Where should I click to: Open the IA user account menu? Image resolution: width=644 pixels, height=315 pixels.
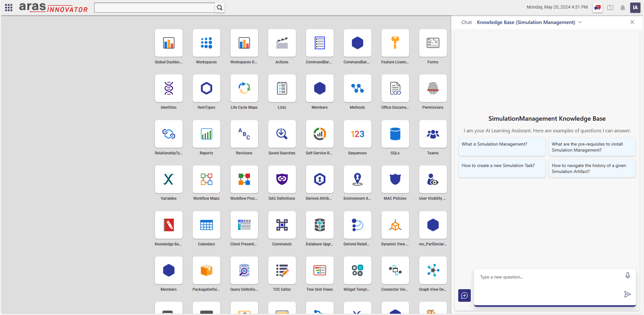click(x=635, y=8)
